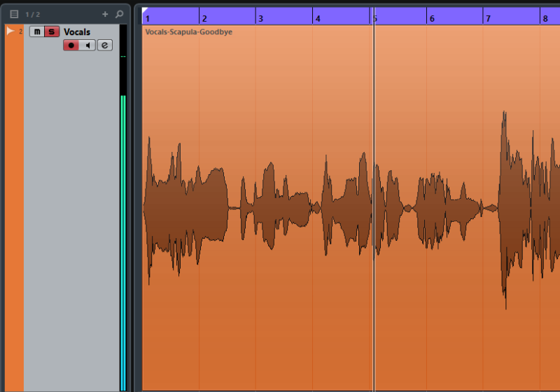Toggle Solo on the Vocals track
Image resolution: width=560 pixels, height=392 pixels.
[51, 31]
